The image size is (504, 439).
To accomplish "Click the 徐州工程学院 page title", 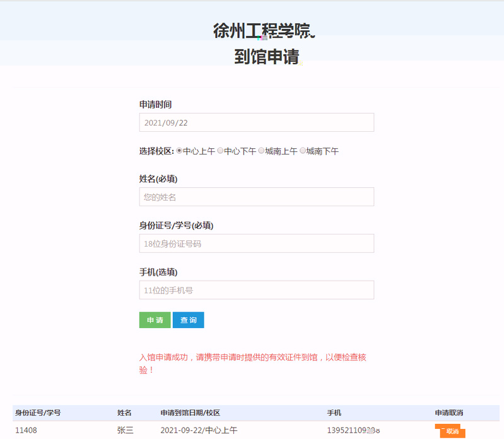I will tap(264, 30).
